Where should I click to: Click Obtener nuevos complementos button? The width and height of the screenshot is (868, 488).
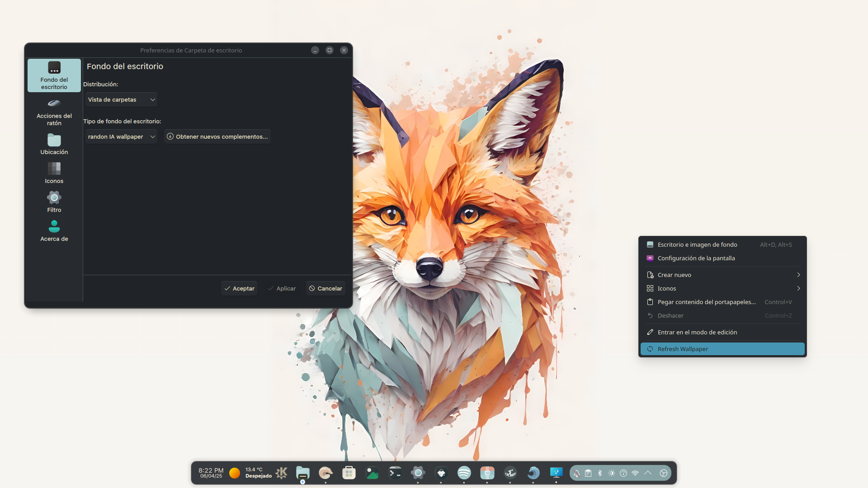[217, 136]
